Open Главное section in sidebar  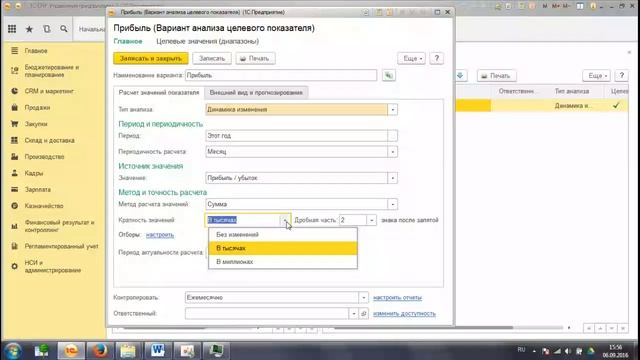pos(36,51)
